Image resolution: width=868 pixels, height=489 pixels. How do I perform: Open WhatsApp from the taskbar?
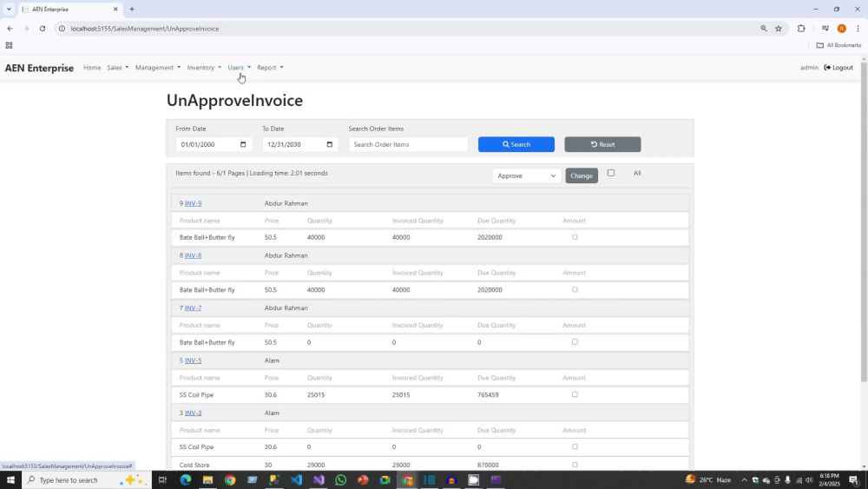click(340, 479)
